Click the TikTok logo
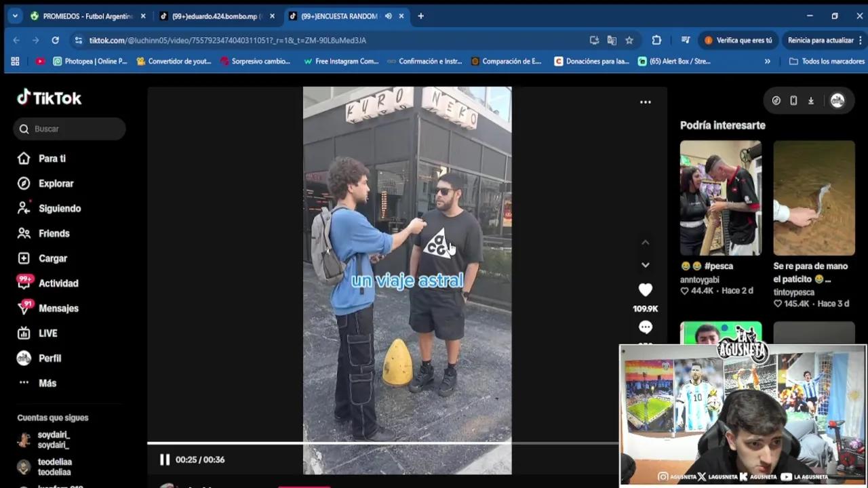Screen dimensions: 868x488 pyautogui.click(x=50, y=98)
